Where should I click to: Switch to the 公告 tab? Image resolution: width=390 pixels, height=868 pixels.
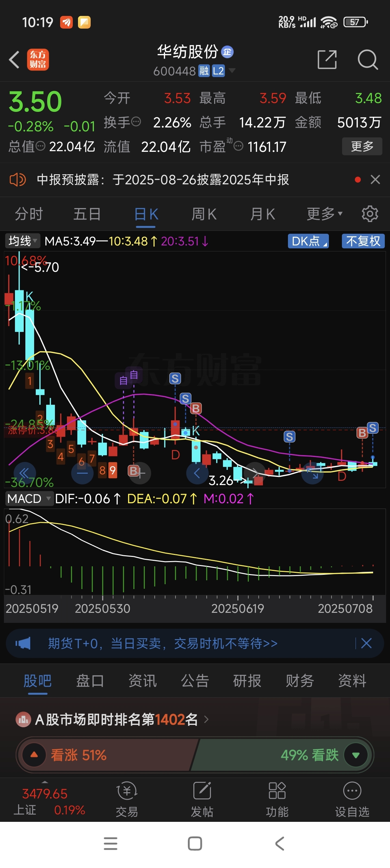(x=195, y=681)
